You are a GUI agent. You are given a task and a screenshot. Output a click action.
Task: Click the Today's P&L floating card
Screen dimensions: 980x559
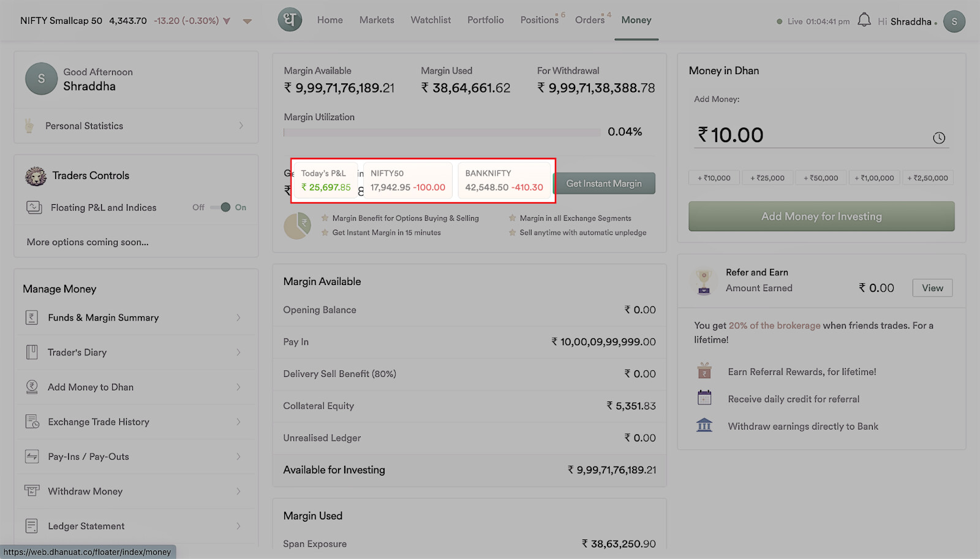(325, 181)
